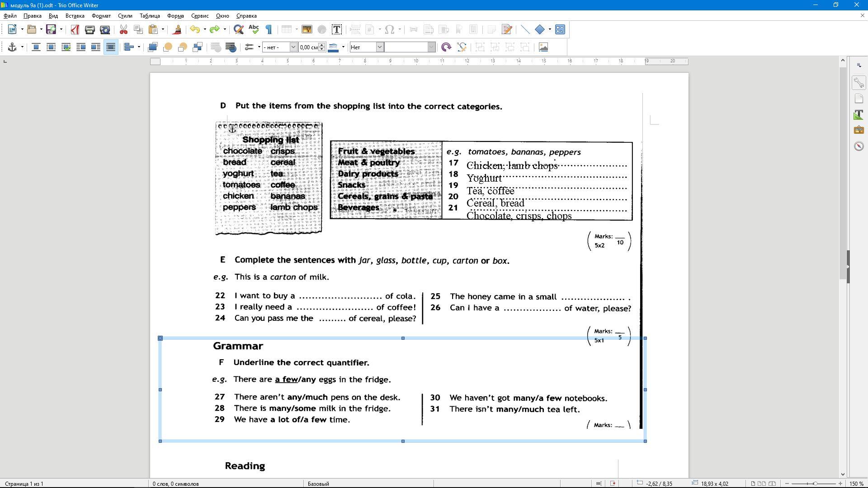The image size is (868, 488).
Task: Open Find and Replace tool
Action: point(238,30)
